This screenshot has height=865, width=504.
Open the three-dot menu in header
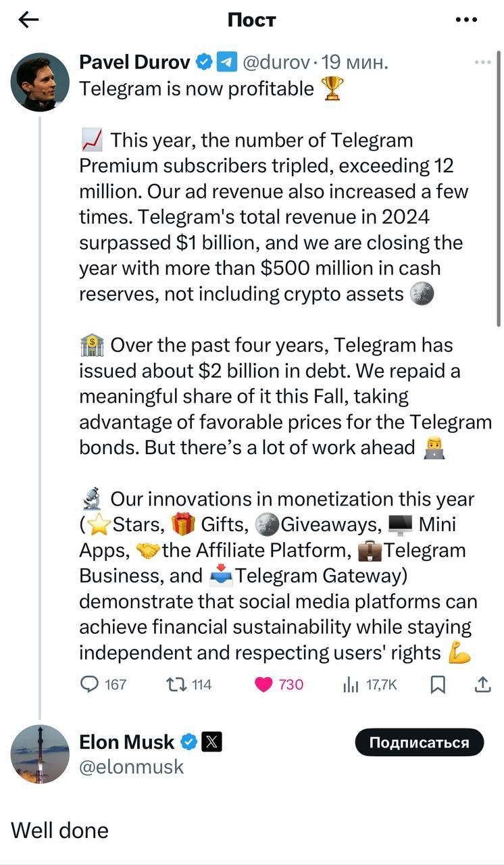click(466, 20)
